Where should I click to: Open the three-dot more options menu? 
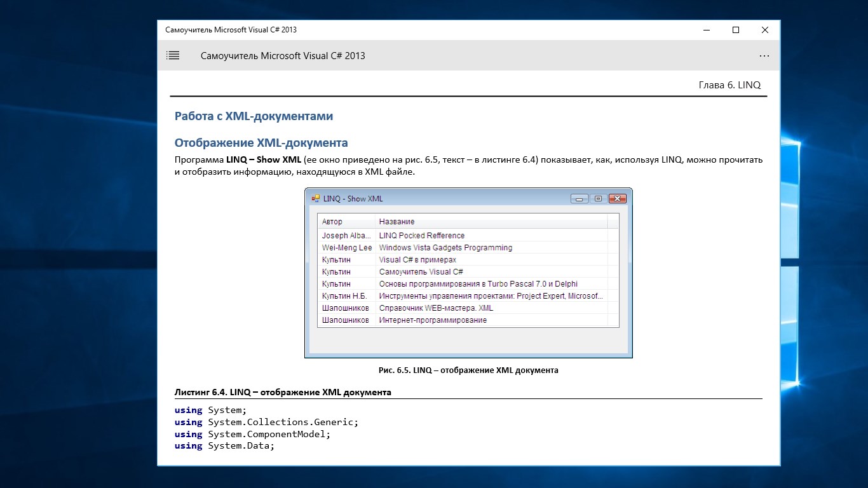pyautogui.click(x=764, y=56)
